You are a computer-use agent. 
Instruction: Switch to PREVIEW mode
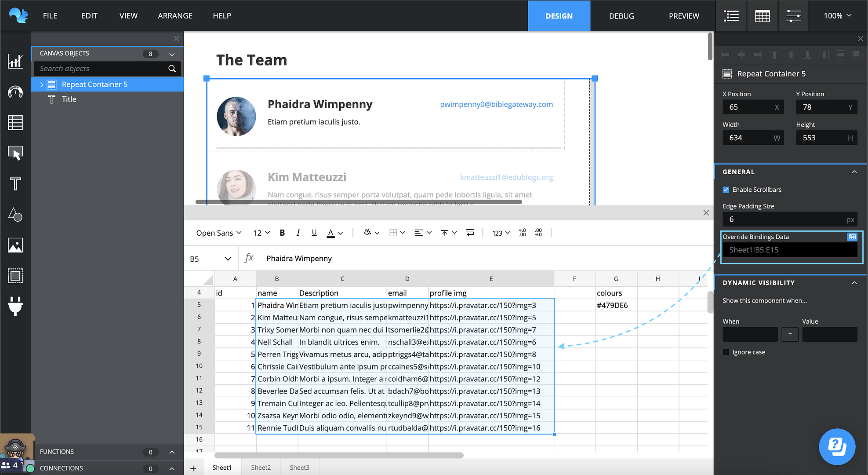click(x=683, y=16)
